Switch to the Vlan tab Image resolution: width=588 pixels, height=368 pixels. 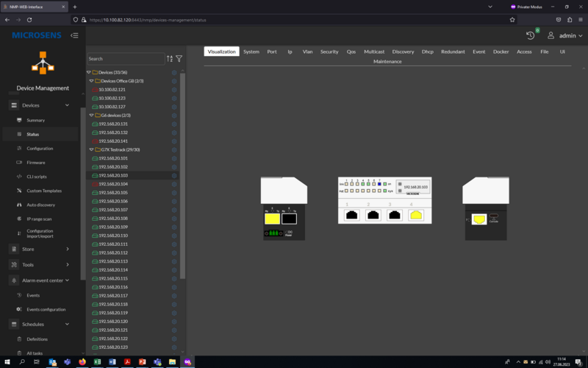[307, 52]
